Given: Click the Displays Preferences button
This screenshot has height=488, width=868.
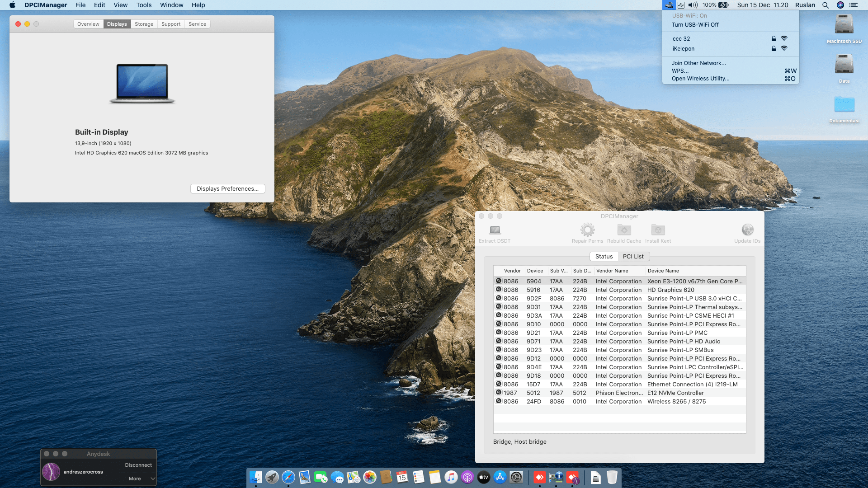Looking at the screenshot, I should click(x=227, y=189).
